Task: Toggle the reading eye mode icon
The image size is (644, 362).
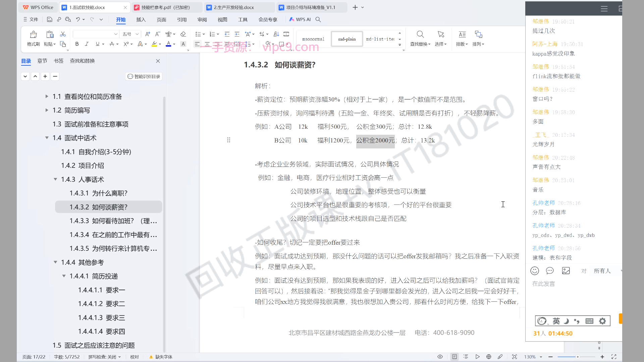Action: pyautogui.click(x=440, y=357)
